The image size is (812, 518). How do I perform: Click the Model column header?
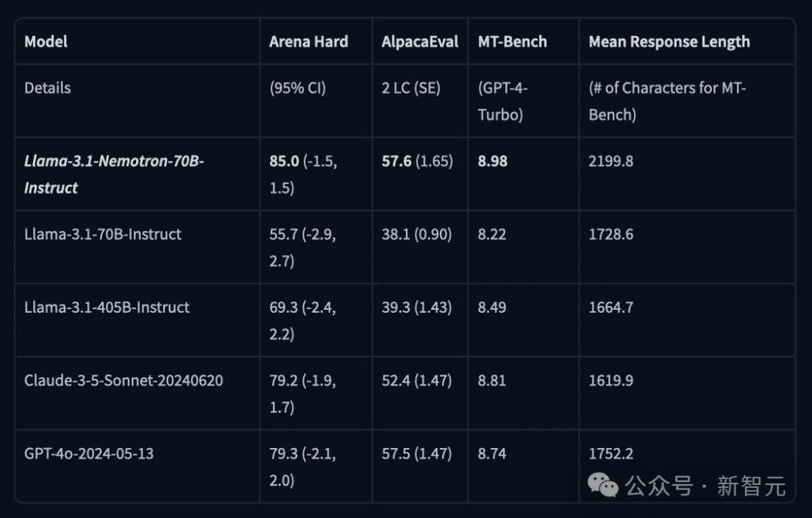(x=46, y=41)
